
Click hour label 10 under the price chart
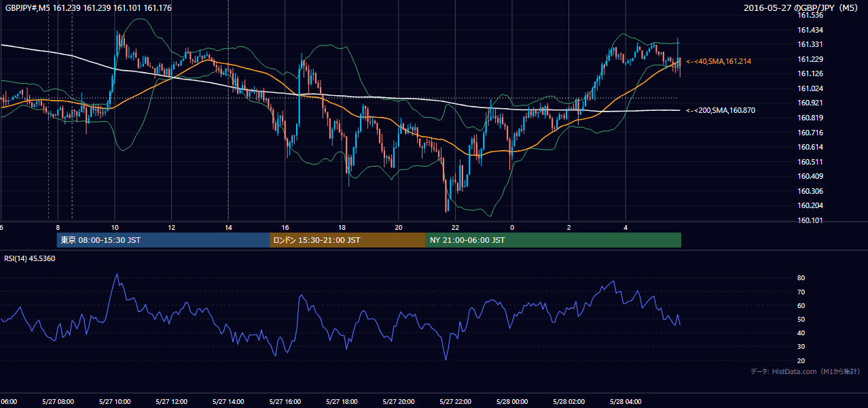[x=115, y=228]
